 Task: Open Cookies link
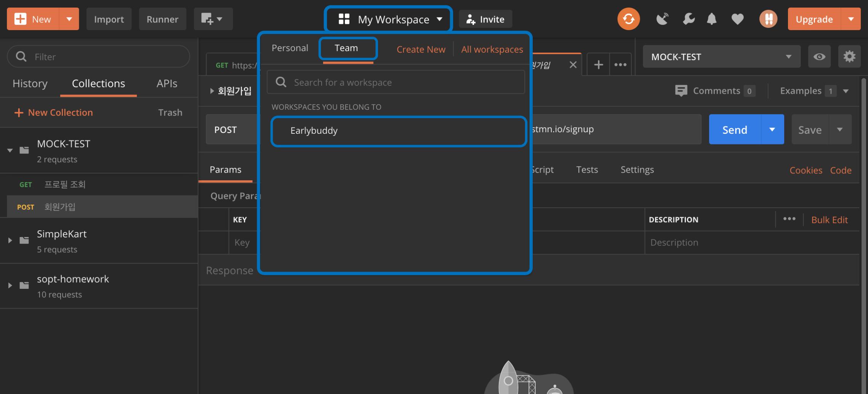coord(806,170)
